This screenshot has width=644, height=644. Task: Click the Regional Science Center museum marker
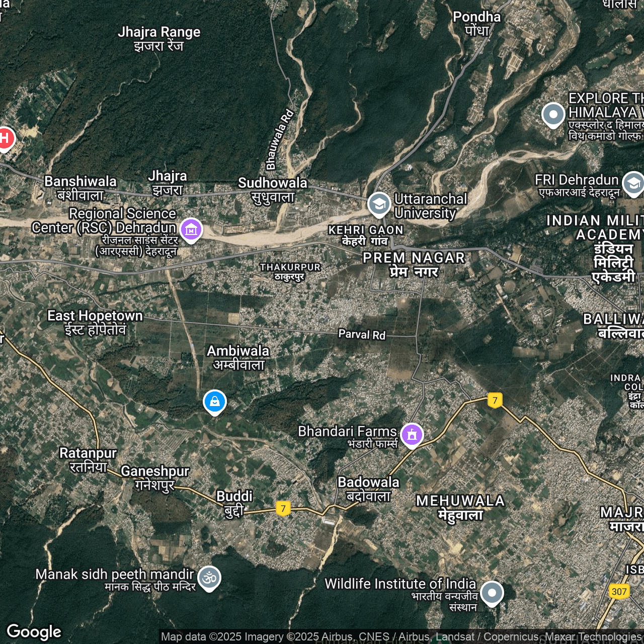191,230
